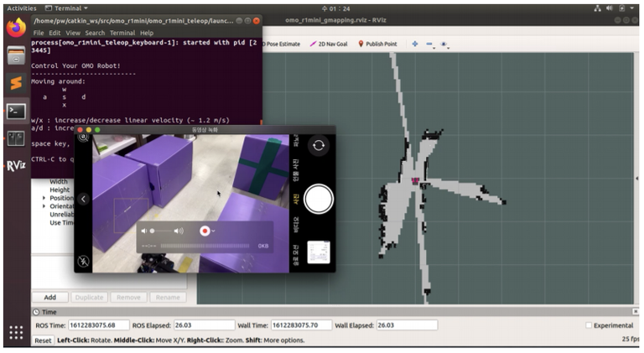This screenshot has height=353, width=644.
Task: Switch to Terminal in the dock
Action: 16,112
